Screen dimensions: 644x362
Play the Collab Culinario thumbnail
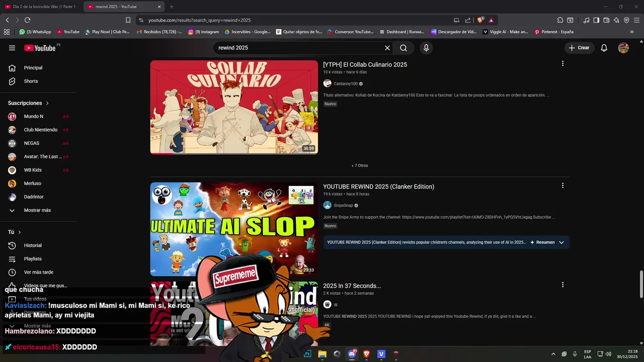tap(234, 107)
